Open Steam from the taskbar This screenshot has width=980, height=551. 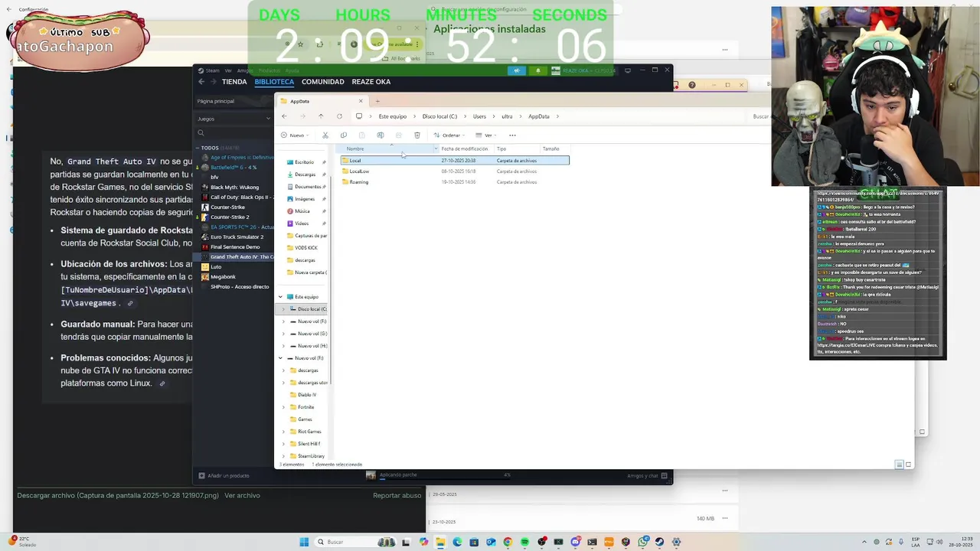click(x=659, y=542)
